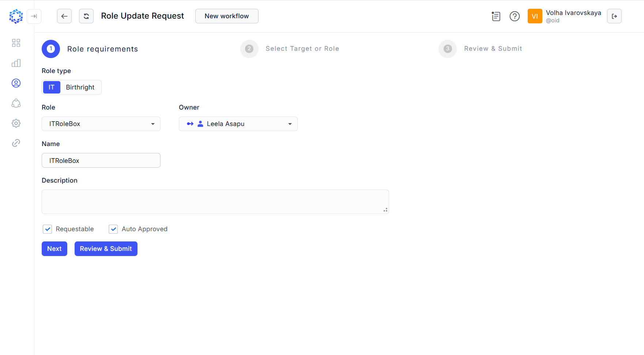The width and height of the screenshot is (644, 355).
Task: Click the New workflow button
Action: point(227,16)
